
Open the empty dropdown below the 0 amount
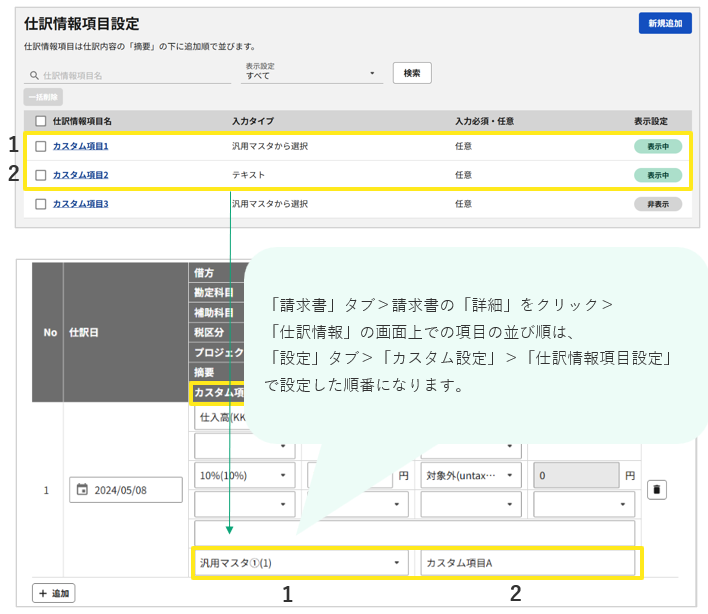(584, 504)
